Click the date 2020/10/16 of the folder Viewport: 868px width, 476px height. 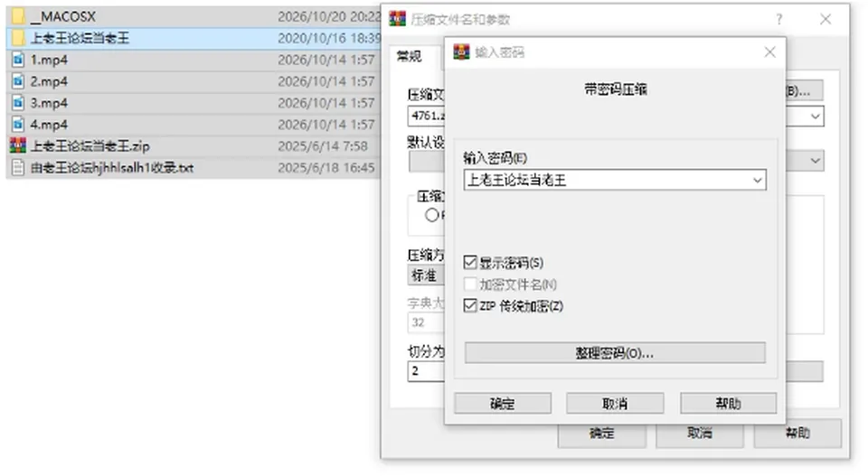pyautogui.click(x=329, y=38)
